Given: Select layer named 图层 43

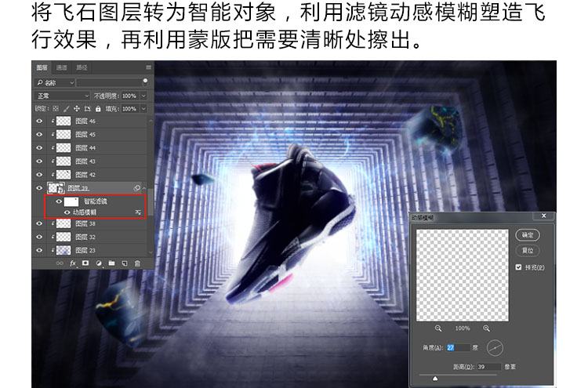Looking at the screenshot, I should 85,161.
